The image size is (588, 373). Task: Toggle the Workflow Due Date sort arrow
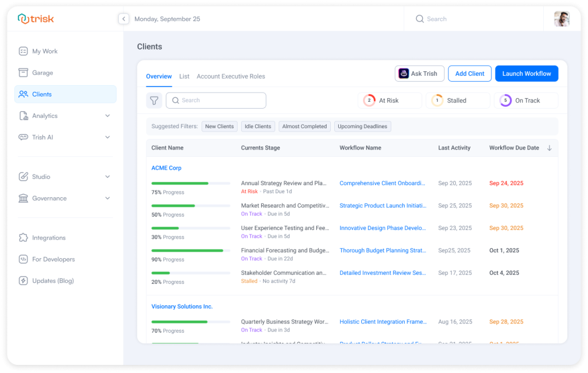tap(550, 148)
